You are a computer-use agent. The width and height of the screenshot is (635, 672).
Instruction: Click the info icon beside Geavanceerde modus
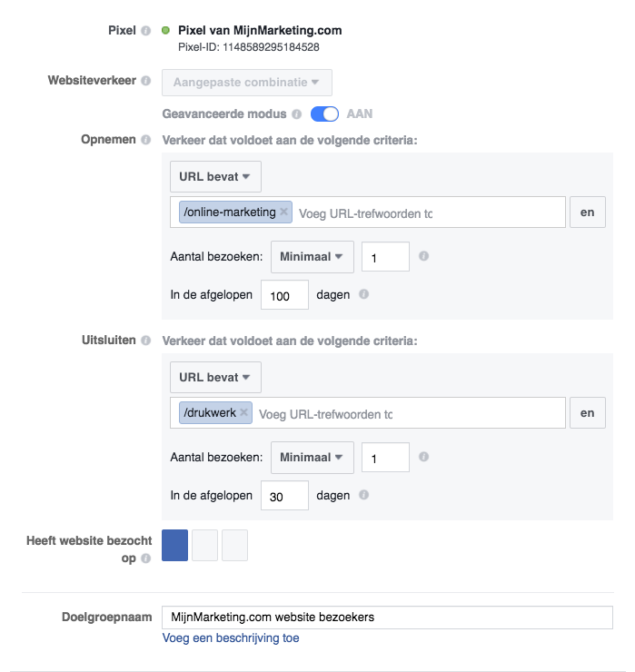(x=297, y=114)
